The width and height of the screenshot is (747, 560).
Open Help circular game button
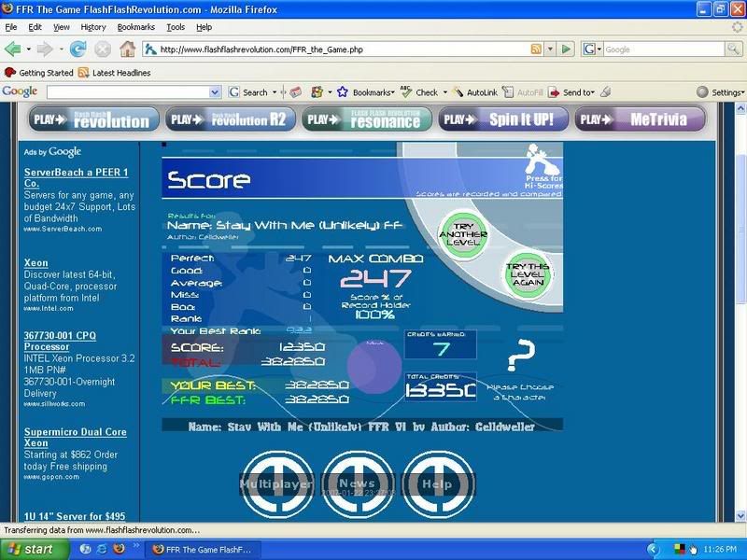click(438, 484)
